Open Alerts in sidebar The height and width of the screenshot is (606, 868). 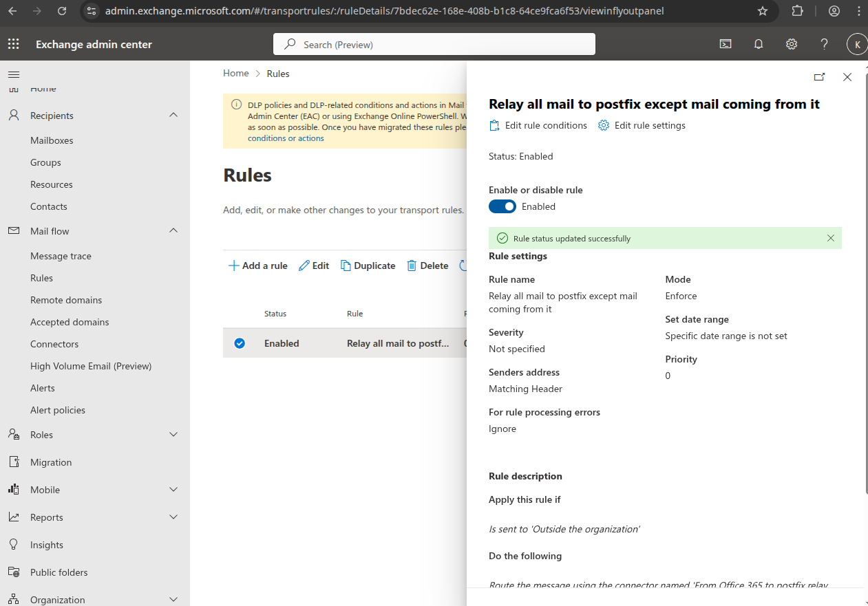pyautogui.click(x=43, y=388)
